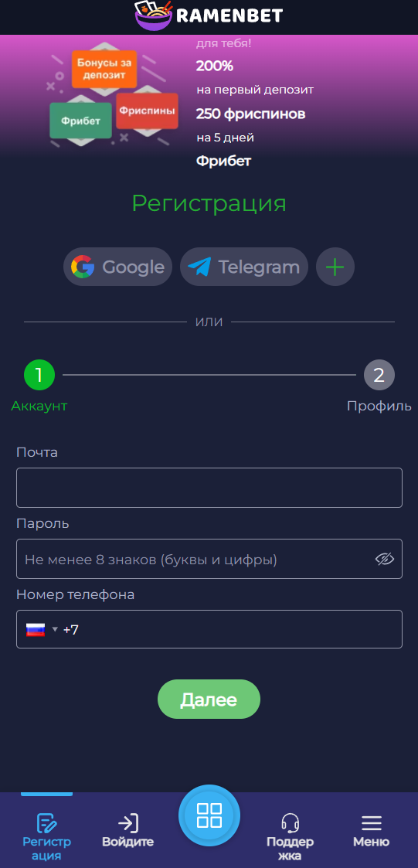Viewport: 418px width, 868px height.
Task: Focus the Пароль password field
Action: [209, 559]
